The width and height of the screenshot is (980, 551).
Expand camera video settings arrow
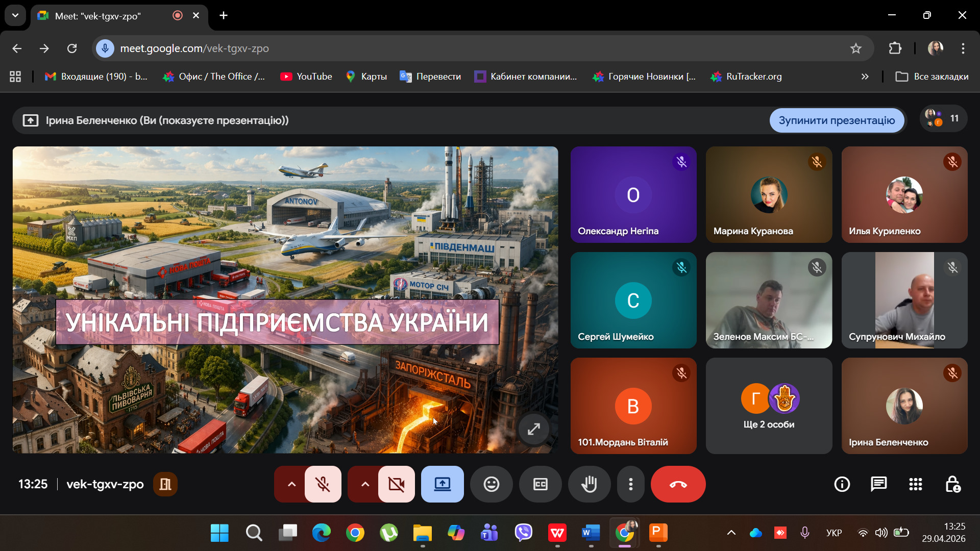365,484
